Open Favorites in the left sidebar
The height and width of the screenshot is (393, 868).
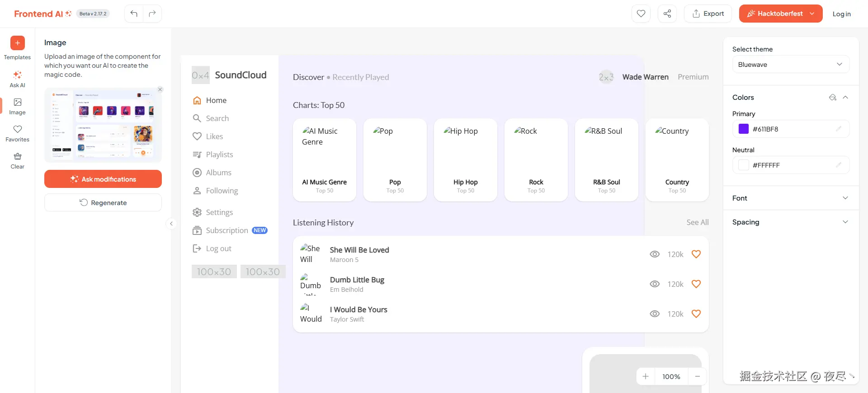point(17,134)
